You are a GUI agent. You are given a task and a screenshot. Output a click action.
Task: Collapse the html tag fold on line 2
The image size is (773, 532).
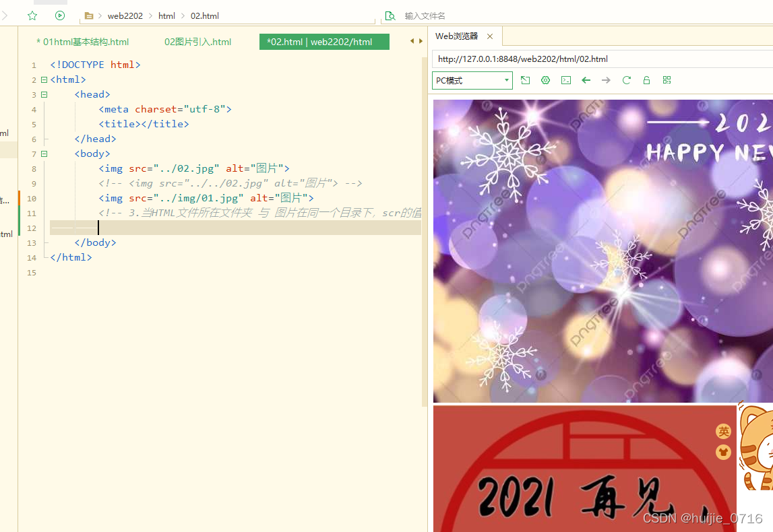(44, 79)
